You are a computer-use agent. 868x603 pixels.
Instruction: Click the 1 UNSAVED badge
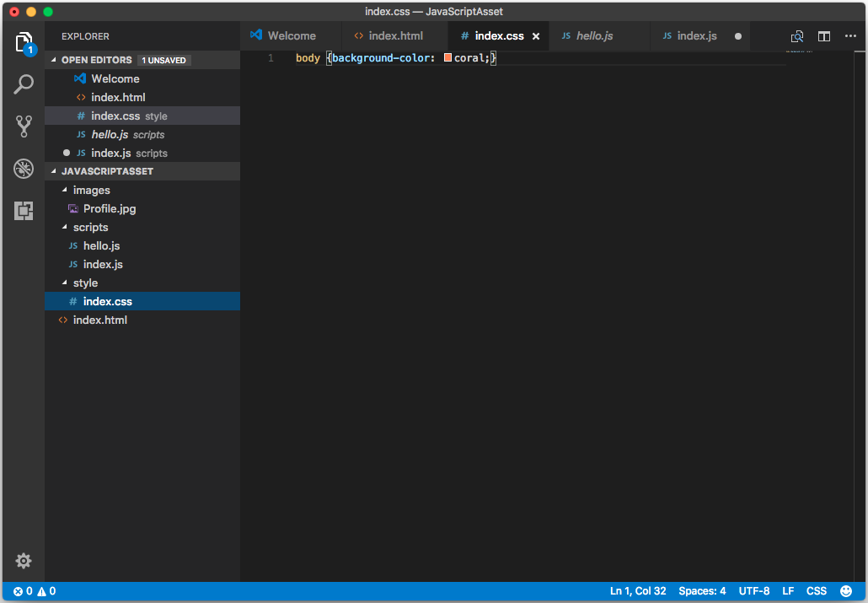pos(163,60)
